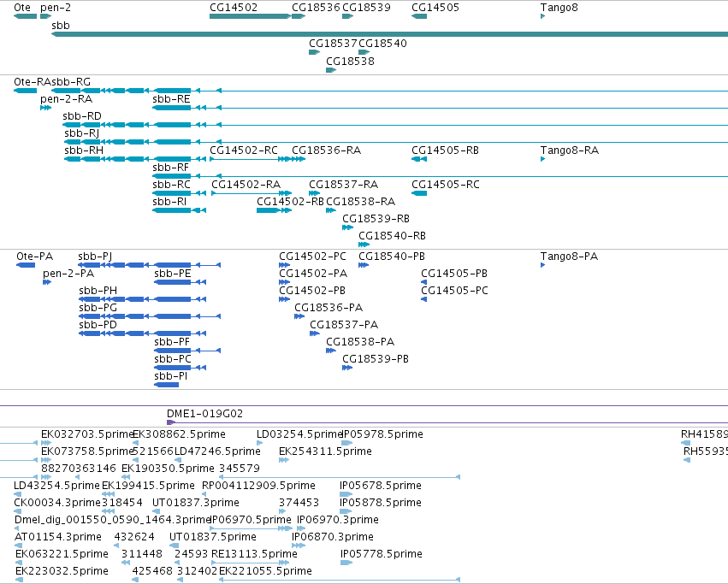Select the sbb-RH transcript label
728x584 pixels.
point(84,150)
